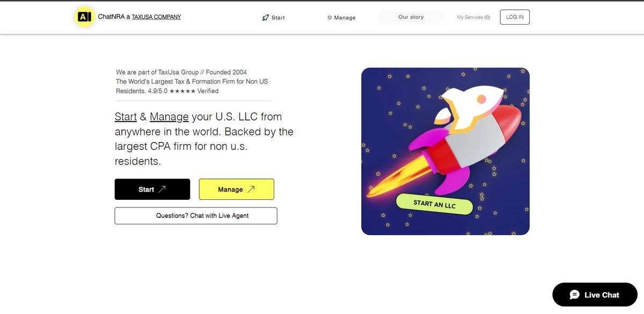Click the green START AN LLC badge

click(435, 204)
